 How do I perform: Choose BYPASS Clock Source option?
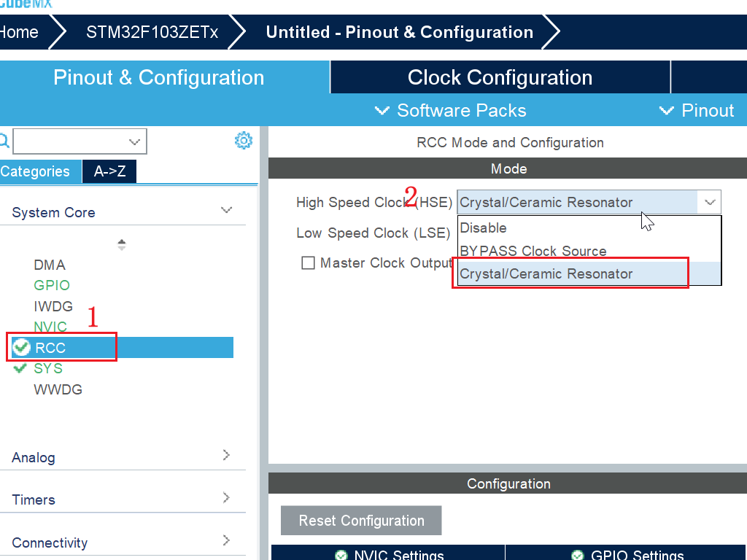coord(589,251)
